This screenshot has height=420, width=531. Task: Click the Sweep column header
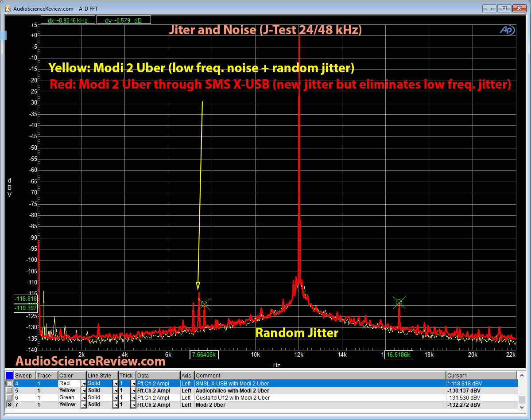[25, 375]
